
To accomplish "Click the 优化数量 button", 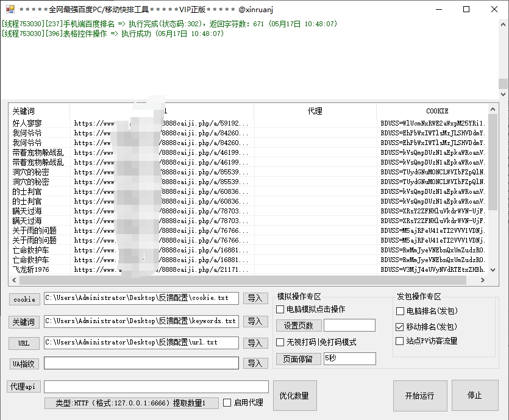I will pos(295,396).
